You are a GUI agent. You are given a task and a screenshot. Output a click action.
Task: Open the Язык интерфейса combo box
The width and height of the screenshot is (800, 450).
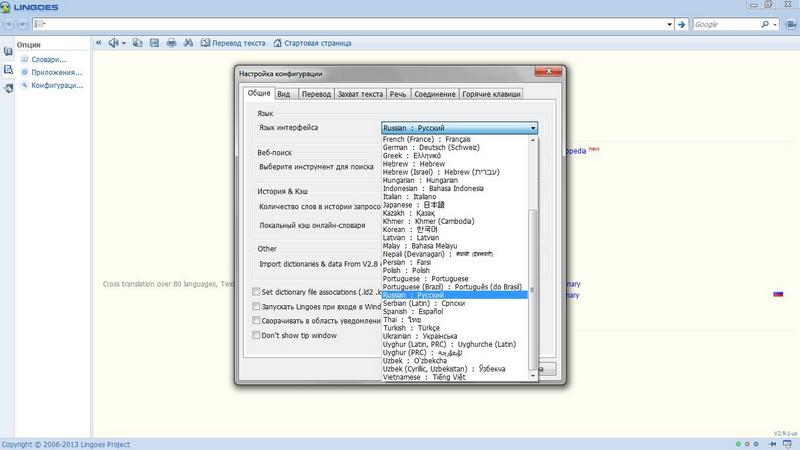tap(459, 128)
